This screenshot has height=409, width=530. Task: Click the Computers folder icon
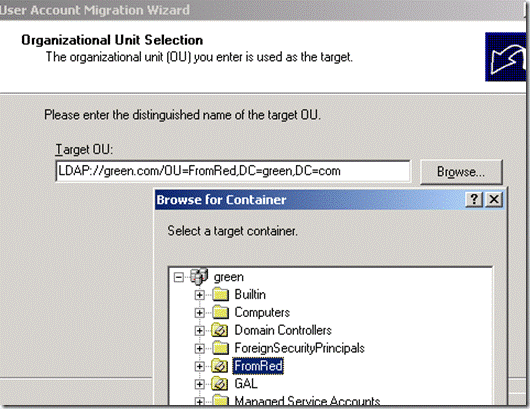(x=221, y=312)
